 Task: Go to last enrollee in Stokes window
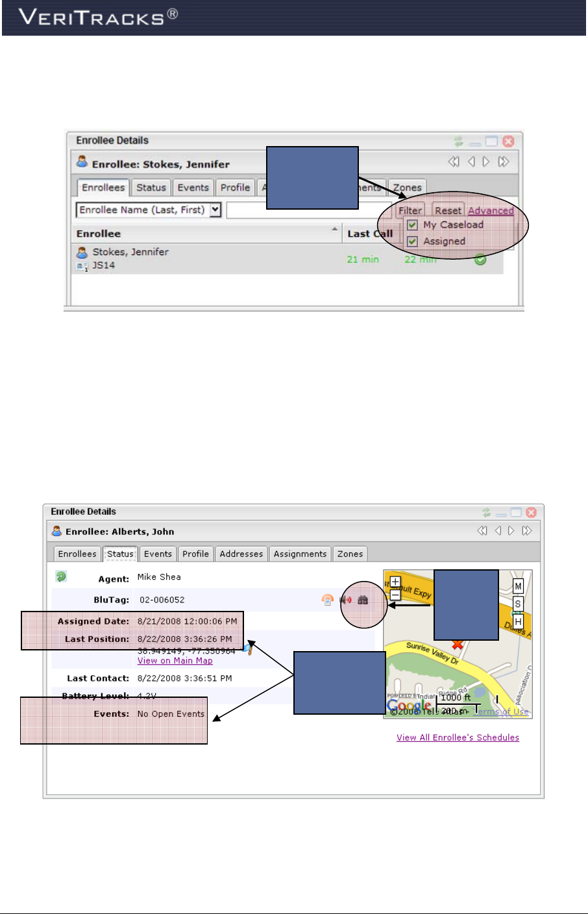click(504, 162)
